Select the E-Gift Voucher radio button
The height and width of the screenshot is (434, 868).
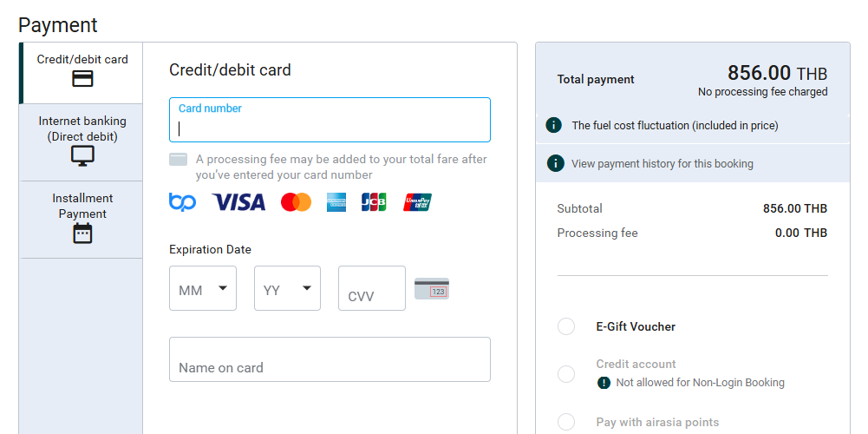point(565,326)
